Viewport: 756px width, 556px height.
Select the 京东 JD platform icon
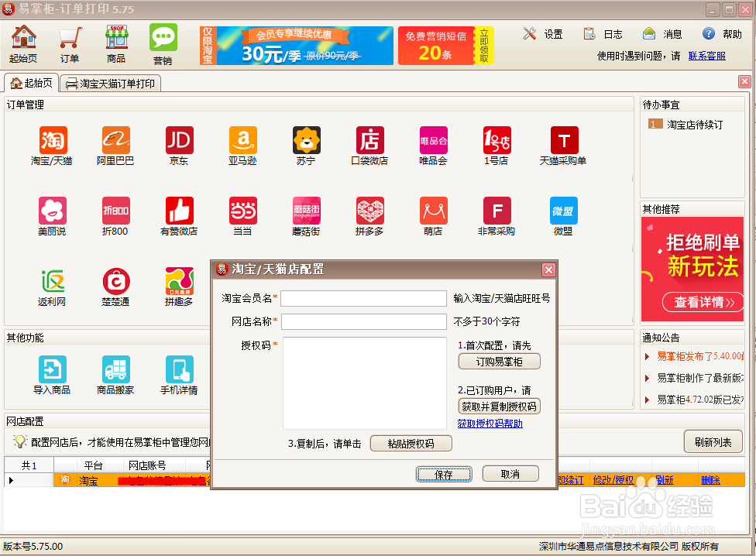point(180,146)
